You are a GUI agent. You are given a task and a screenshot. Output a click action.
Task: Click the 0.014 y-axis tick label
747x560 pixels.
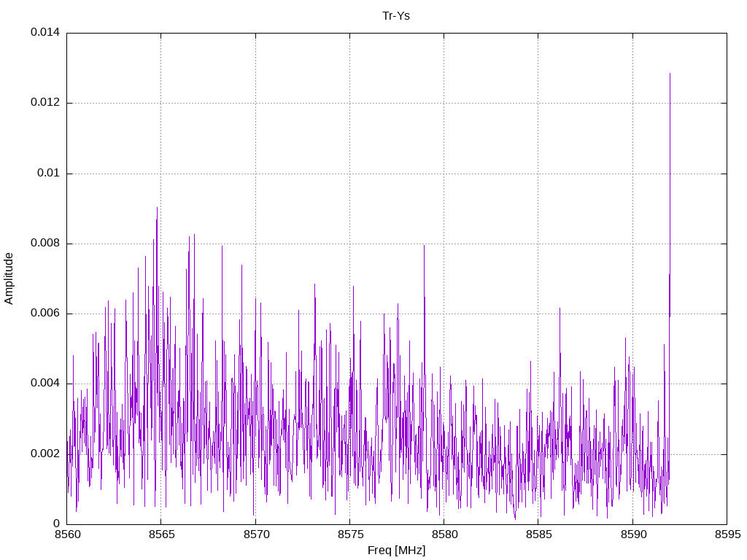click(45, 32)
